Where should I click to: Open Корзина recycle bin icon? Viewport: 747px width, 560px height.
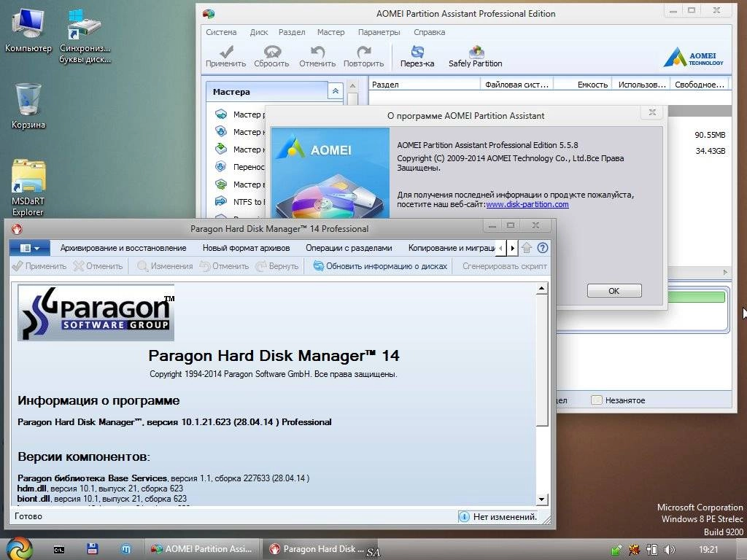click(28, 106)
